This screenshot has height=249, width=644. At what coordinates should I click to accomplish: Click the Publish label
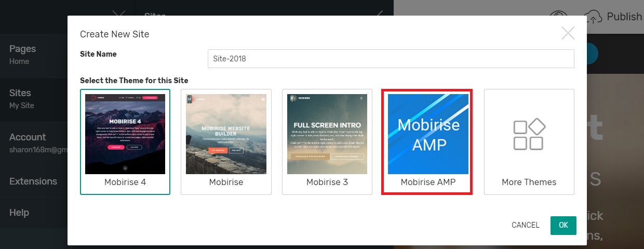tap(625, 17)
